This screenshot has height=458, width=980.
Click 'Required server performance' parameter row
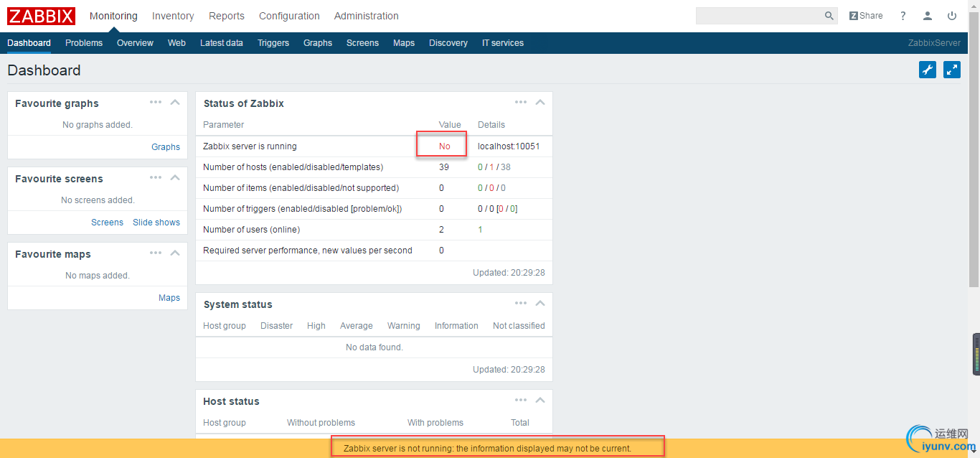pyautogui.click(x=374, y=251)
